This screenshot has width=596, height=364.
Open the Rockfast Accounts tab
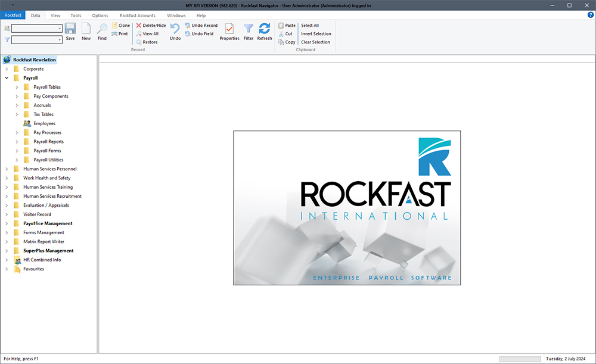pos(137,15)
